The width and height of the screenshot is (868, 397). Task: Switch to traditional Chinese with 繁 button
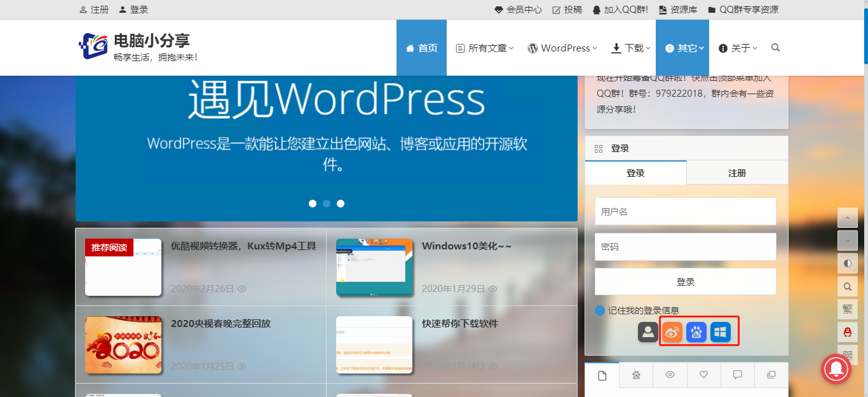[x=848, y=309]
